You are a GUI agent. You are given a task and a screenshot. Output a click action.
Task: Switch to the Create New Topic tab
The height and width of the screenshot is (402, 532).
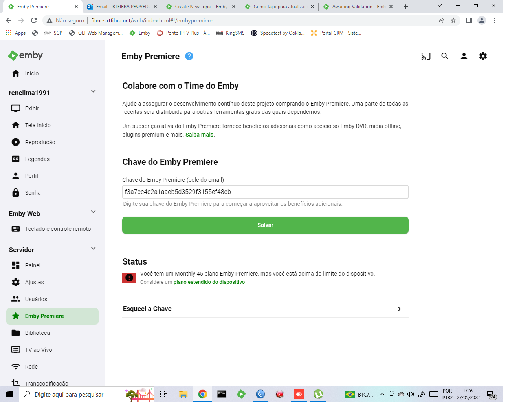(x=200, y=7)
